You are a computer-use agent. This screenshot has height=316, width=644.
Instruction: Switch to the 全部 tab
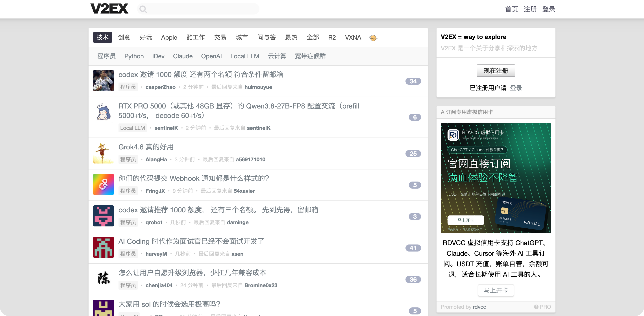coord(313,37)
